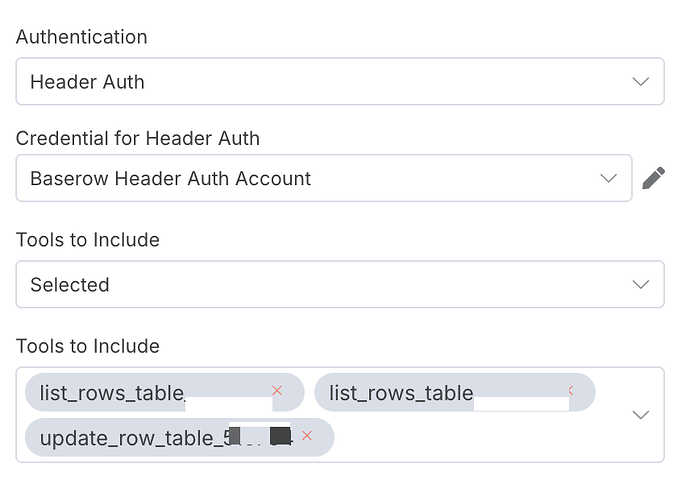Select the Header Auth value field

[x=340, y=81]
